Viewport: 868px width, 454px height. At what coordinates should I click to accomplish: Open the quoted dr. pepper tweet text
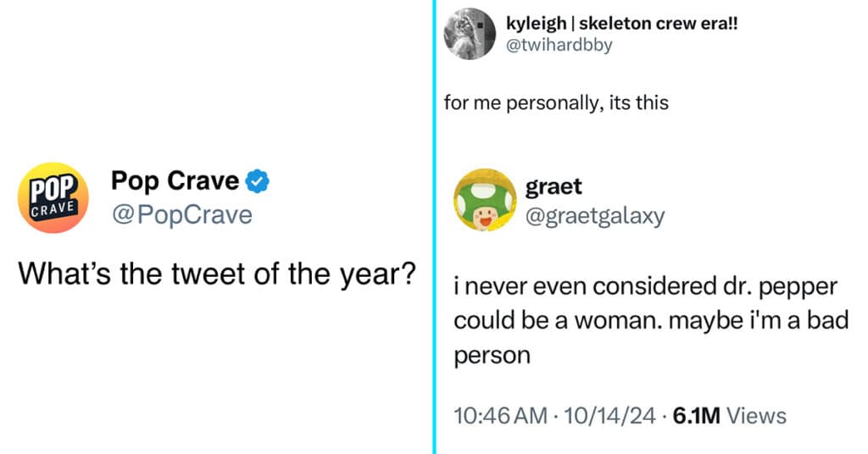pyautogui.click(x=651, y=321)
